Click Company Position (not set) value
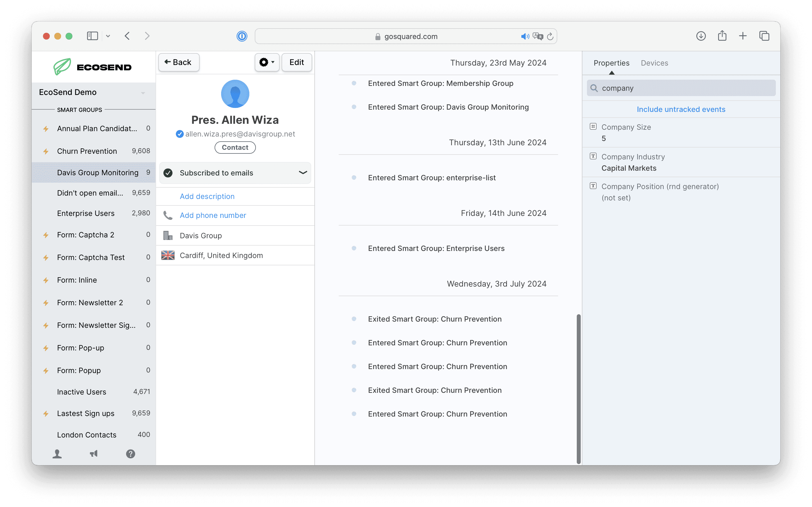 [x=616, y=198]
